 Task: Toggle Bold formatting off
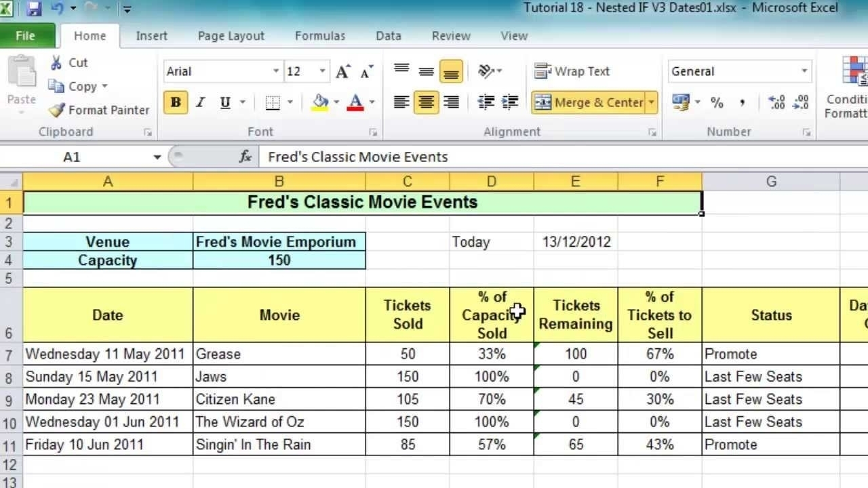176,102
